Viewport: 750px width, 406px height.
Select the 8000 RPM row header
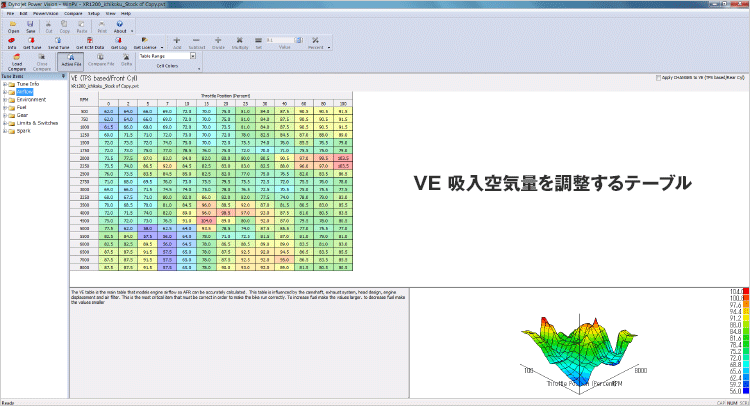point(84,267)
